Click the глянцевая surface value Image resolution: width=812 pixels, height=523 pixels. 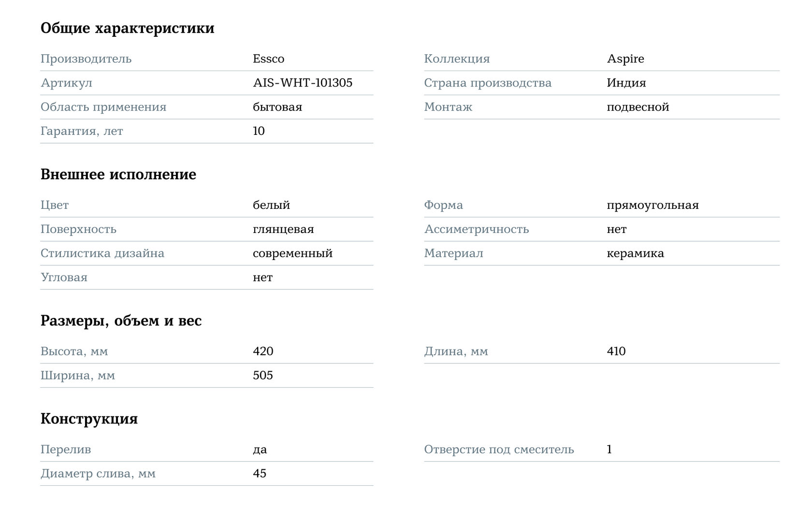[283, 230]
